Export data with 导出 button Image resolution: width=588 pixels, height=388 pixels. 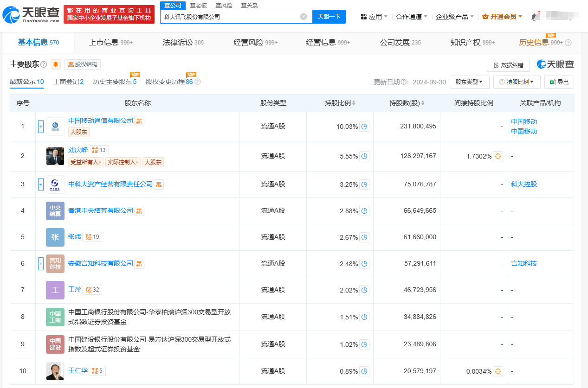pyautogui.click(x=559, y=82)
